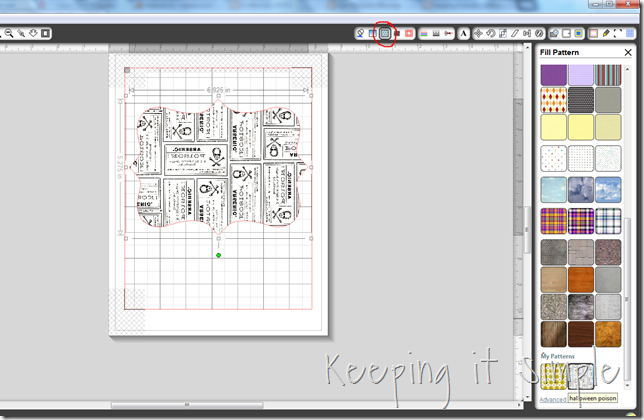The width and height of the screenshot is (644, 420).
Task: Apply the purple plaid pattern
Action: coord(553,218)
